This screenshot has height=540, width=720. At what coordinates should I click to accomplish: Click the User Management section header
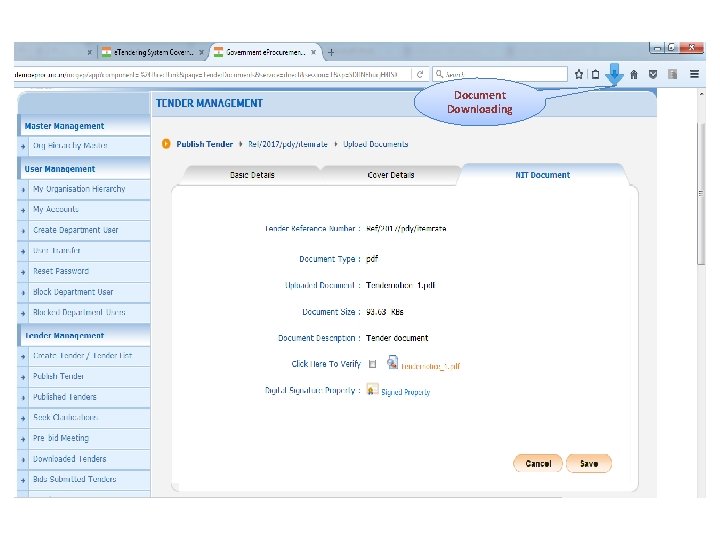tap(84, 169)
